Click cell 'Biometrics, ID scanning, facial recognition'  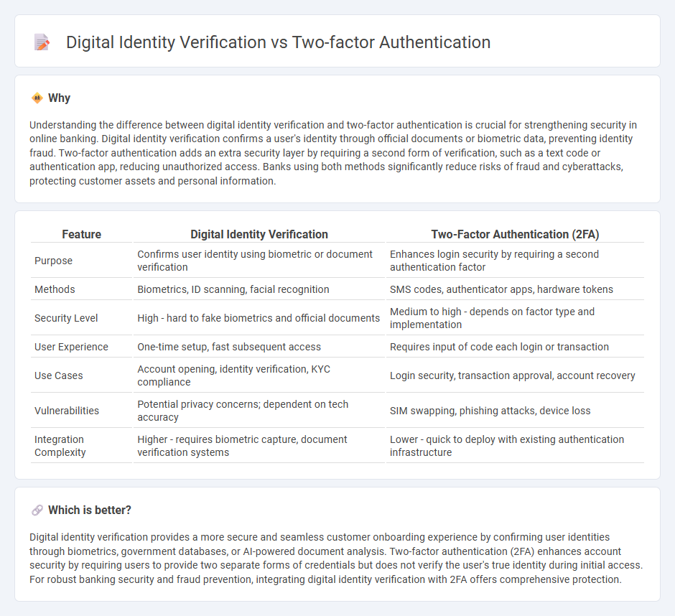[x=259, y=289]
